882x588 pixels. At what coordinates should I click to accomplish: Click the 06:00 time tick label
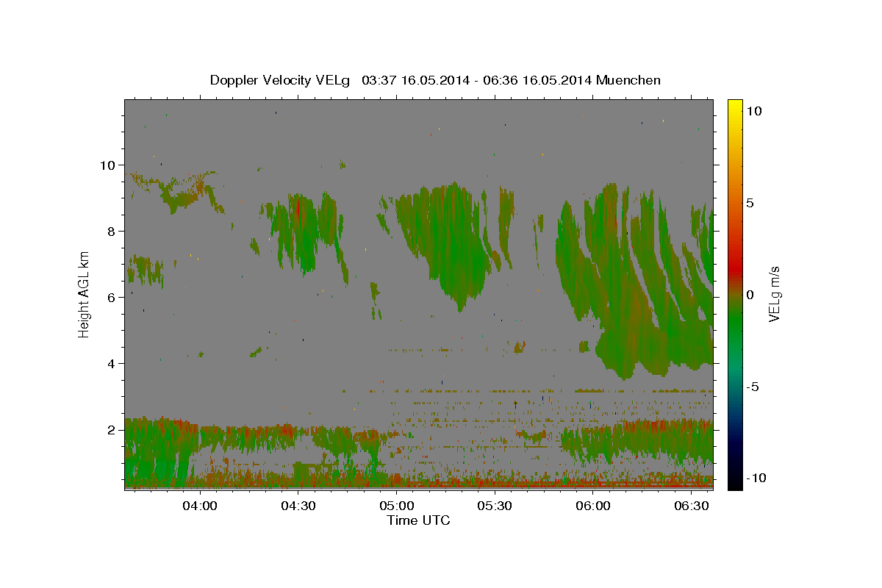593,506
